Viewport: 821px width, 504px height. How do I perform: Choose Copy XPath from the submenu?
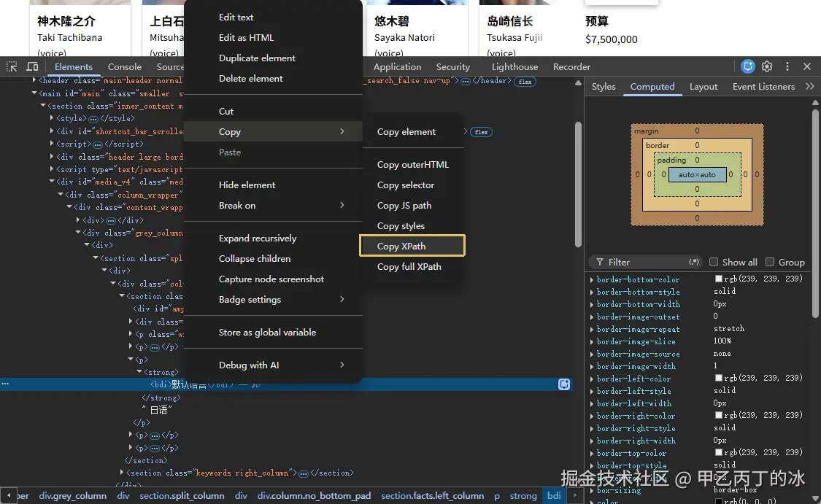(x=412, y=246)
